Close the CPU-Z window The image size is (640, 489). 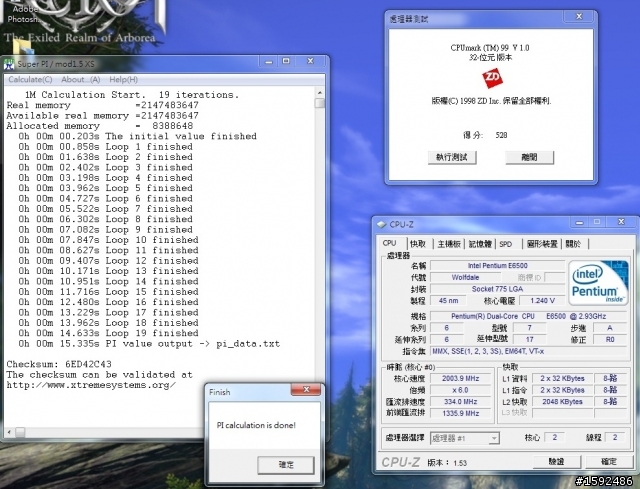(621, 222)
